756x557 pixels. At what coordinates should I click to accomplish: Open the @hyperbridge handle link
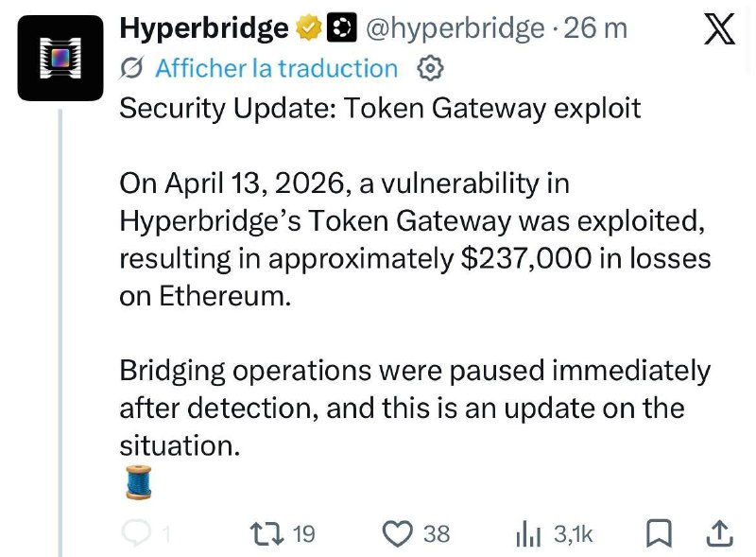(454, 28)
